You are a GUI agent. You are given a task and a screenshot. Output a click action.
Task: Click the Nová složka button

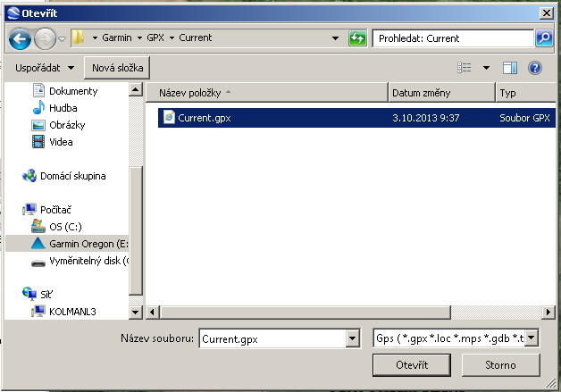117,68
